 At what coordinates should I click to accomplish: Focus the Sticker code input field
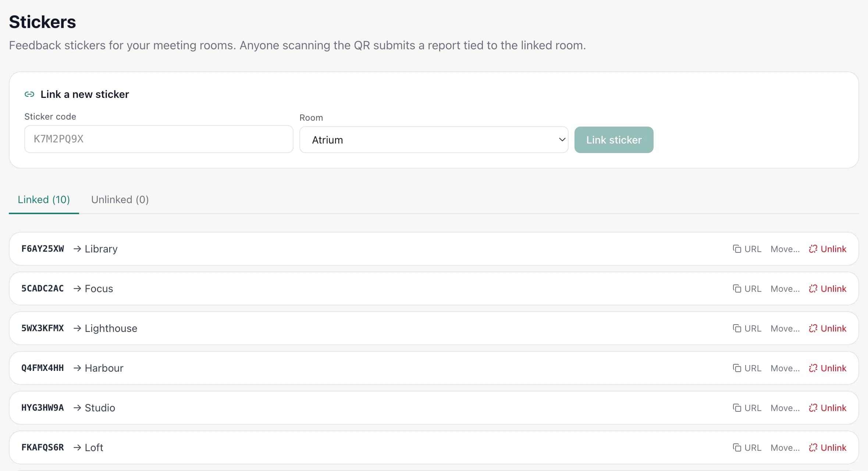[x=159, y=139]
